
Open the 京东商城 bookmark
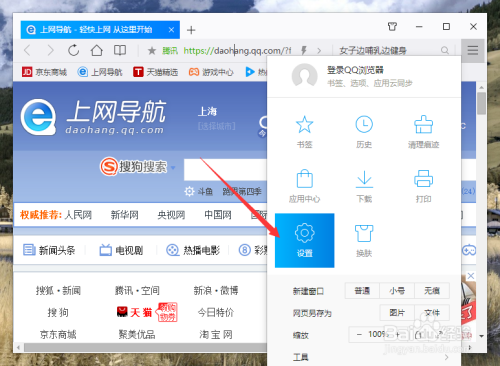[44, 72]
